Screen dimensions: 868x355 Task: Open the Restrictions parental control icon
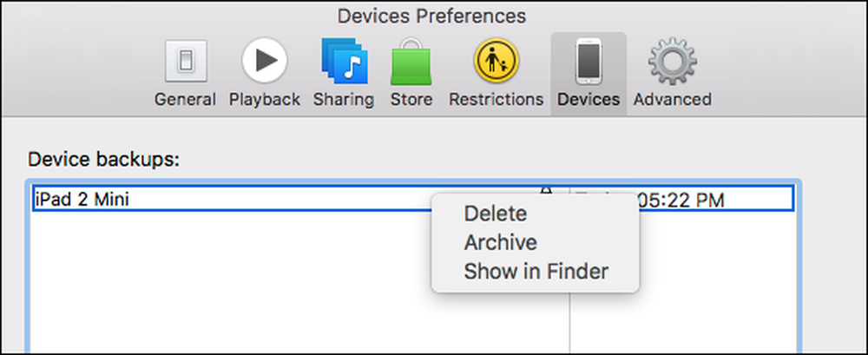[x=496, y=61]
